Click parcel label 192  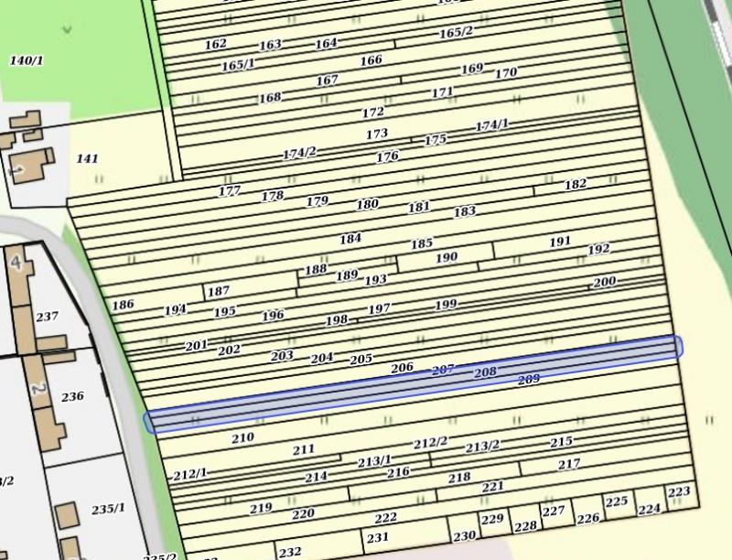598,249
